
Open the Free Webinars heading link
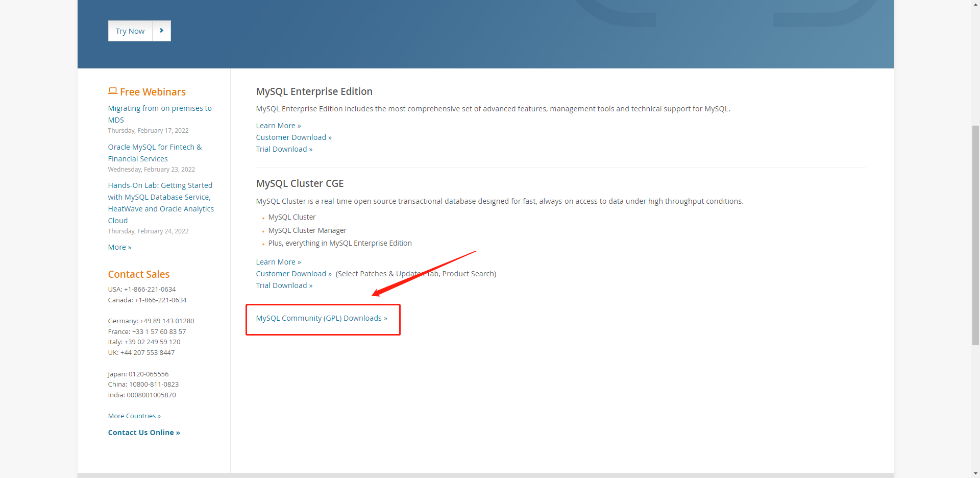(153, 92)
